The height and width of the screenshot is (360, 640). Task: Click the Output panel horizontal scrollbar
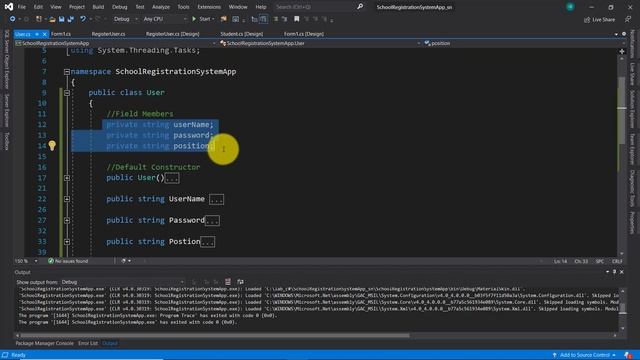pyautogui.click(x=215, y=336)
